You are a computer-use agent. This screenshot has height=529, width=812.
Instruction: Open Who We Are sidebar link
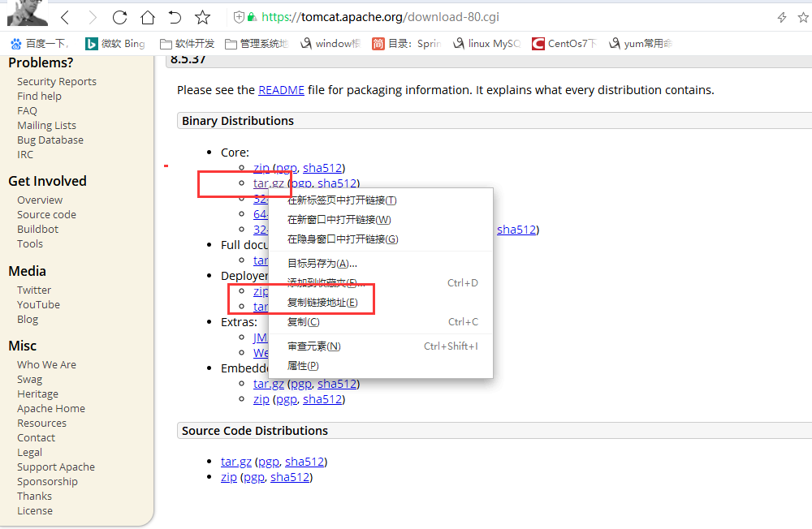(46, 364)
